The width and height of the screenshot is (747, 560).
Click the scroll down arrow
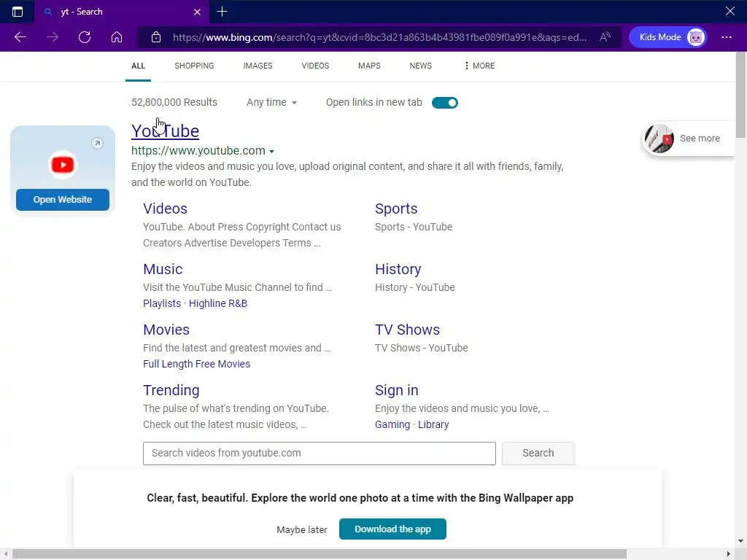coord(741,542)
